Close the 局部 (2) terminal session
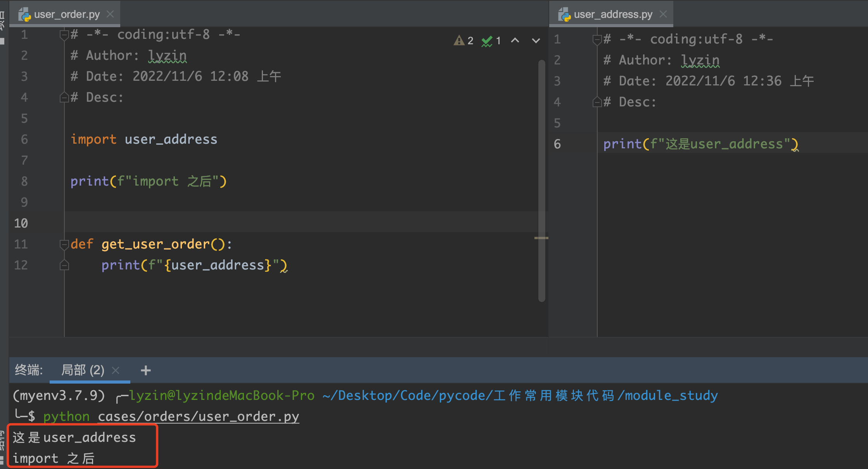Screen dimensions: 868x469 coord(116,370)
